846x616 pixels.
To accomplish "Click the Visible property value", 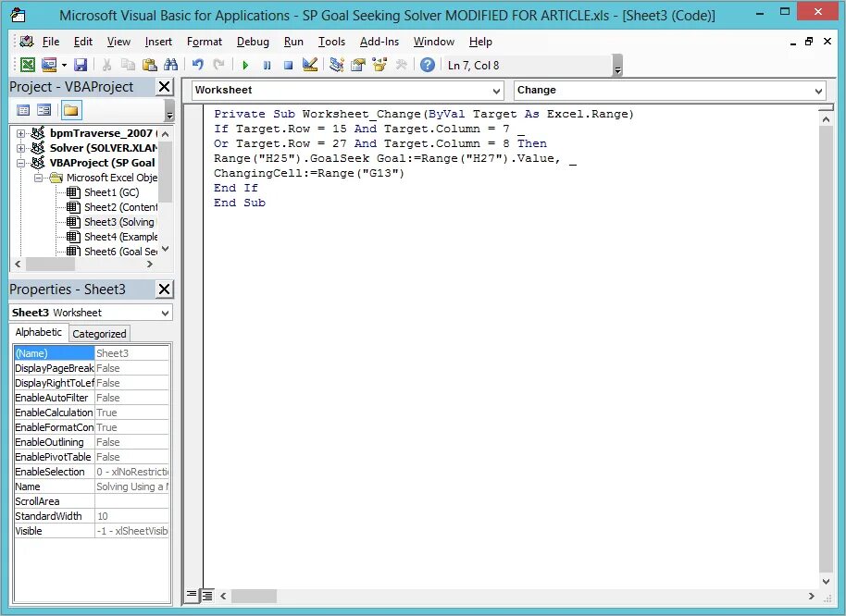I will pos(131,531).
